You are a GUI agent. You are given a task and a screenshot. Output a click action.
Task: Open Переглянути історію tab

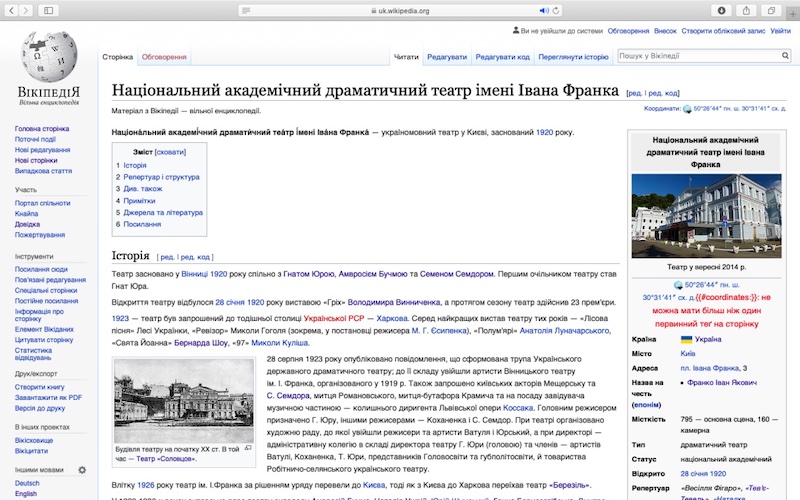(573, 57)
